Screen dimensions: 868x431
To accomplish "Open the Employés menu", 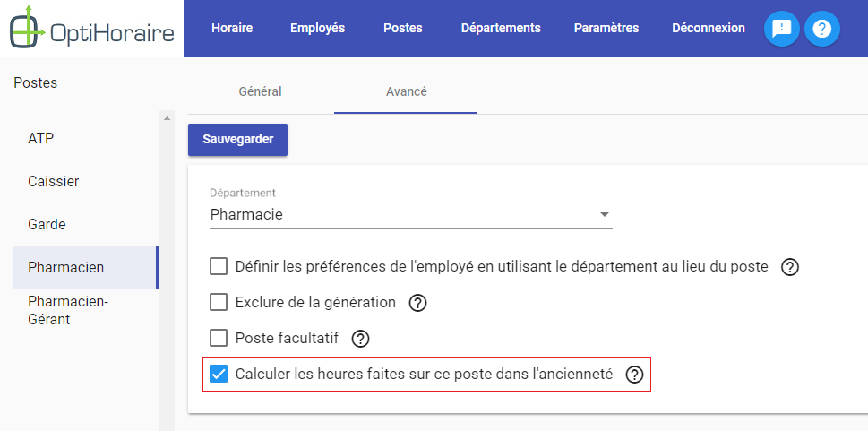I will 318,29.
